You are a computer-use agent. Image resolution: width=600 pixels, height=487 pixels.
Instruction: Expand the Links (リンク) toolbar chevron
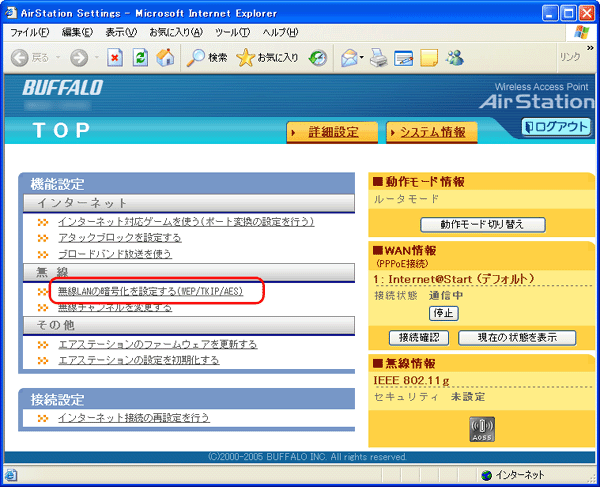pyautogui.click(x=590, y=48)
